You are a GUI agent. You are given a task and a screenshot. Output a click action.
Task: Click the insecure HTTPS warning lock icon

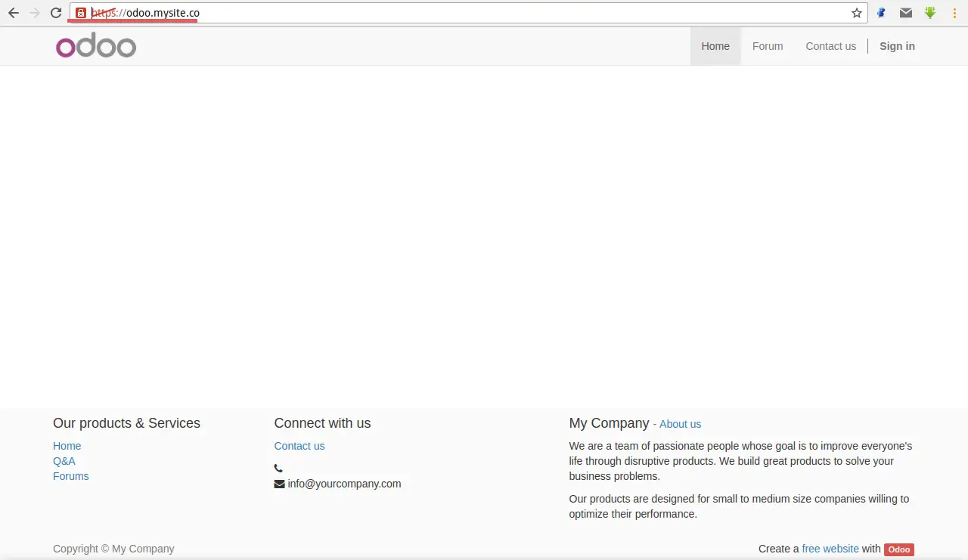[81, 13]
